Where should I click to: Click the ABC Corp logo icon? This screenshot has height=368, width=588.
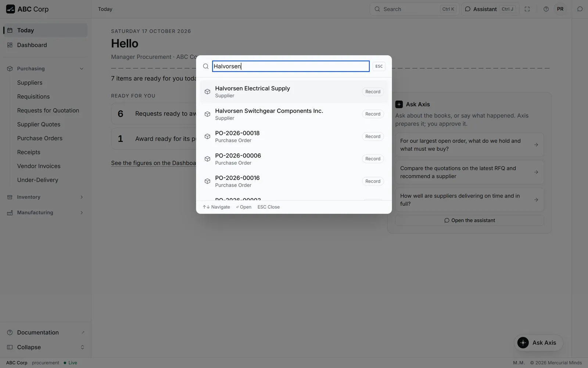(x=10, y=9)
